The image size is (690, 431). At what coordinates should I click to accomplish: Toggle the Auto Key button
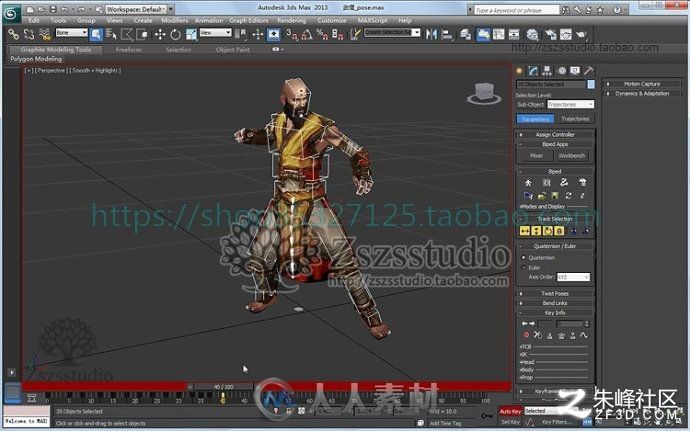click(x=510, y=411)
